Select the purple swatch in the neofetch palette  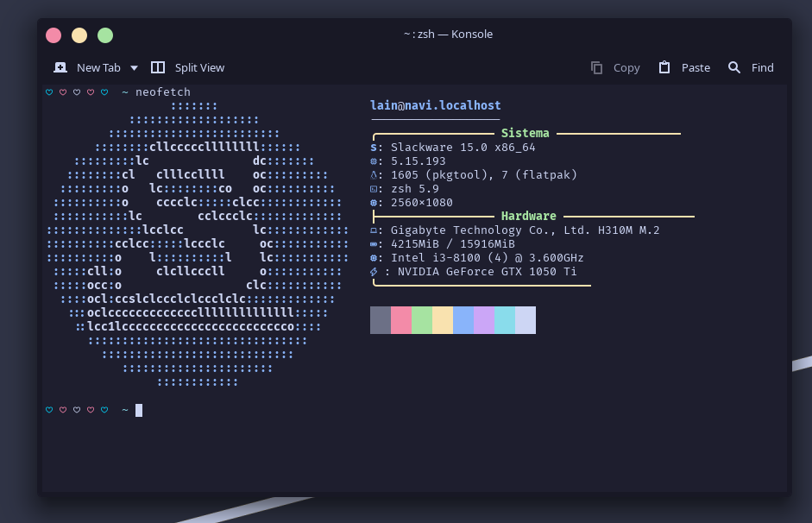click(x=484, y=320)
